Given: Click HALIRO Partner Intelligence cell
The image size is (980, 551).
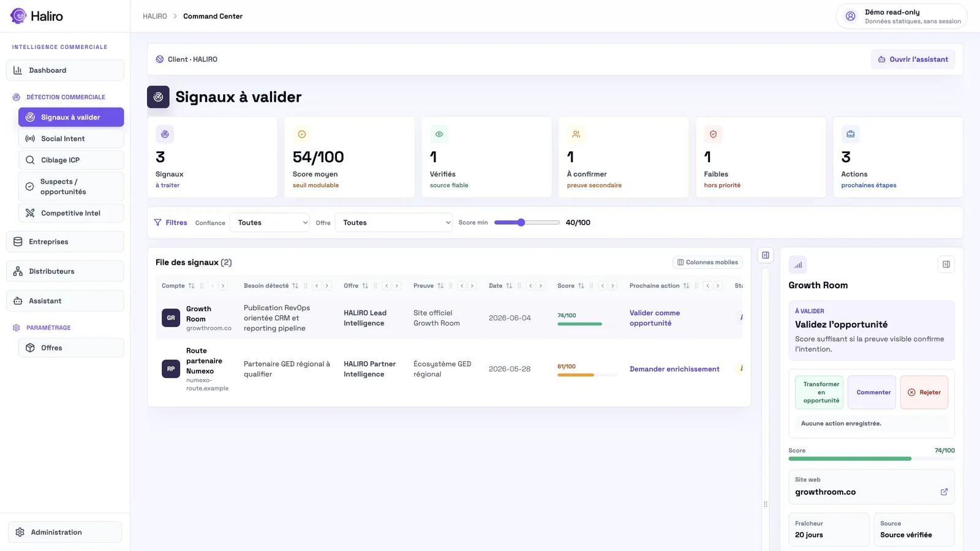Looking at the screenshot, I should 370,369.
